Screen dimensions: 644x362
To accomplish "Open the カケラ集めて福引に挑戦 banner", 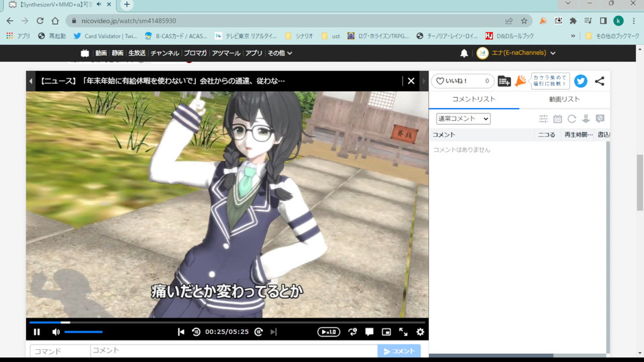I will tap(550, 81).
